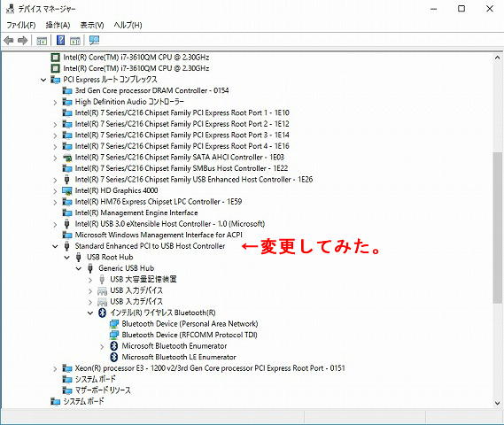This screenshot has height=425, width=504.
Task: Select the Microsoft Bluetooth LE Enumerator icon
Action: click(113, 357)
